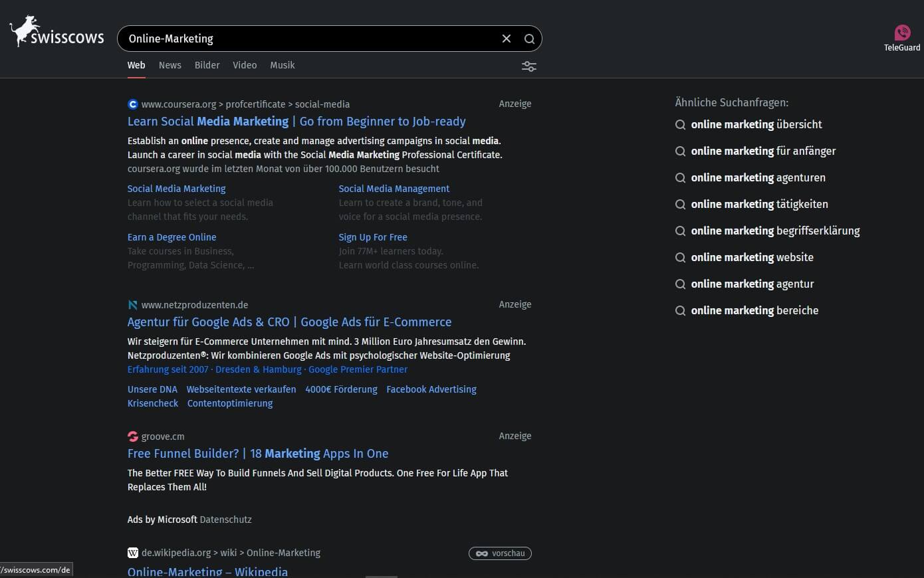Search 'online marketing agenturen' suggestion
The image size is (924, 578).
point(758,177)
